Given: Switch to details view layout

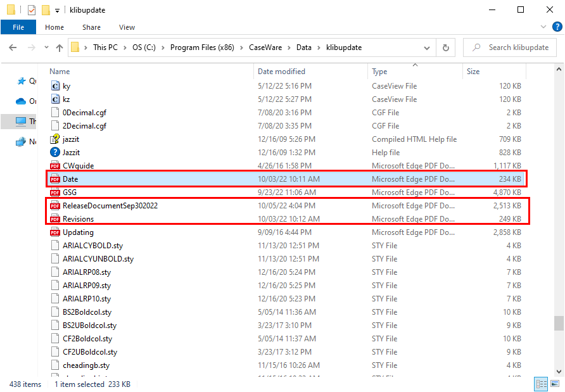Looking at the screenshot, I should pos(541,384).
